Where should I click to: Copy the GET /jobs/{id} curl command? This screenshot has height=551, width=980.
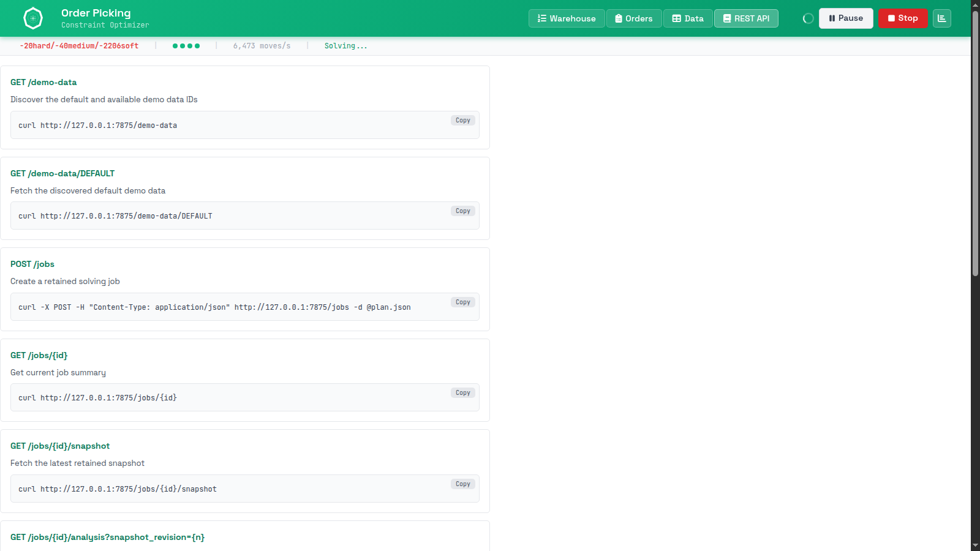point(463,393)
